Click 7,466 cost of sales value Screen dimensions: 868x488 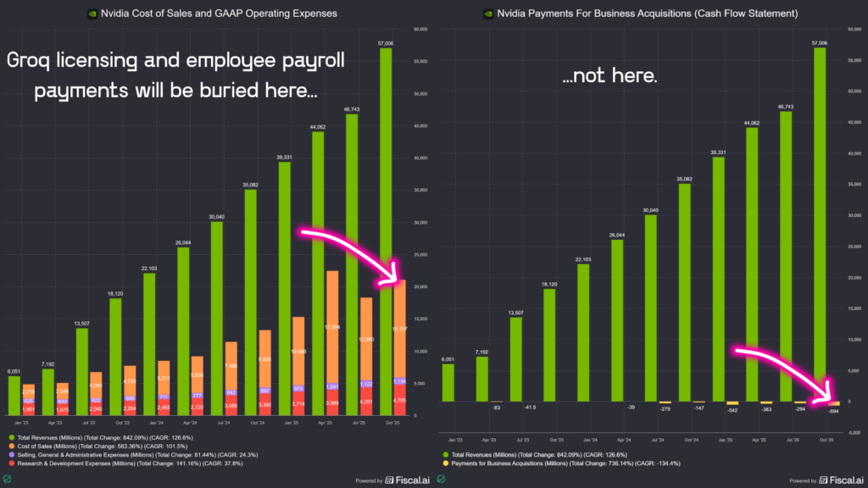(231, 366)
